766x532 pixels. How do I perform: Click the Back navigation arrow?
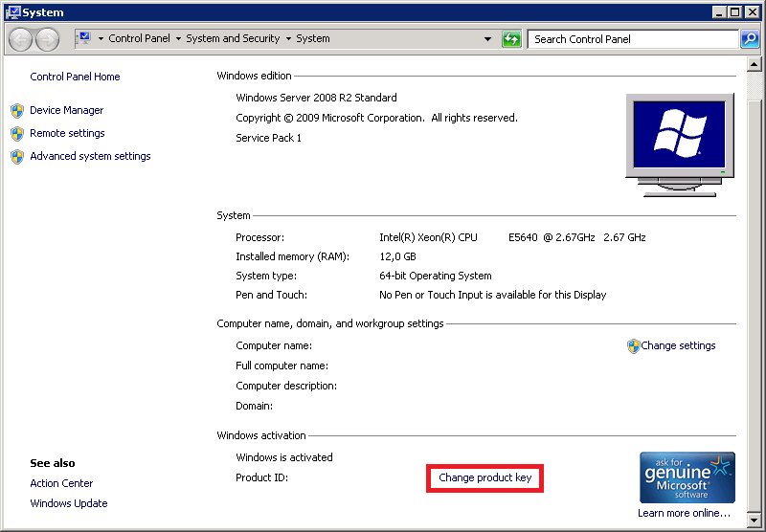[20, 39]
